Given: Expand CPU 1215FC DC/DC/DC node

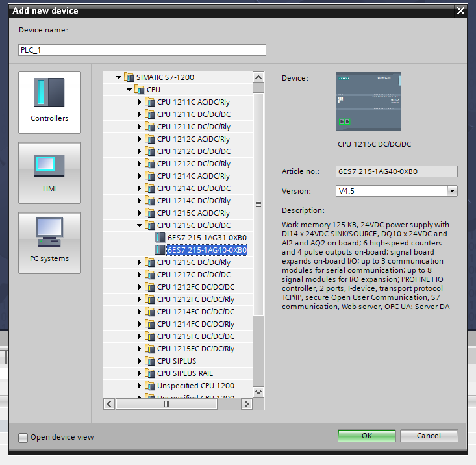Looking at the screenshot, I should click(x=140, y=336).
